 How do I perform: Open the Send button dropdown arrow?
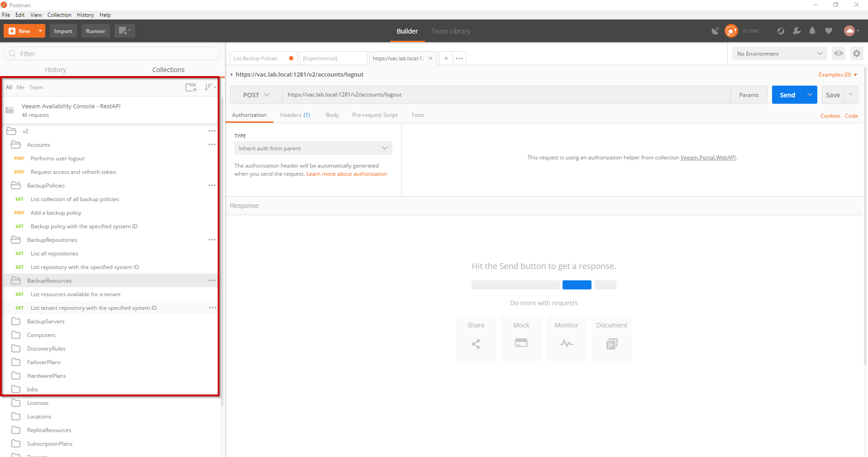810,95
